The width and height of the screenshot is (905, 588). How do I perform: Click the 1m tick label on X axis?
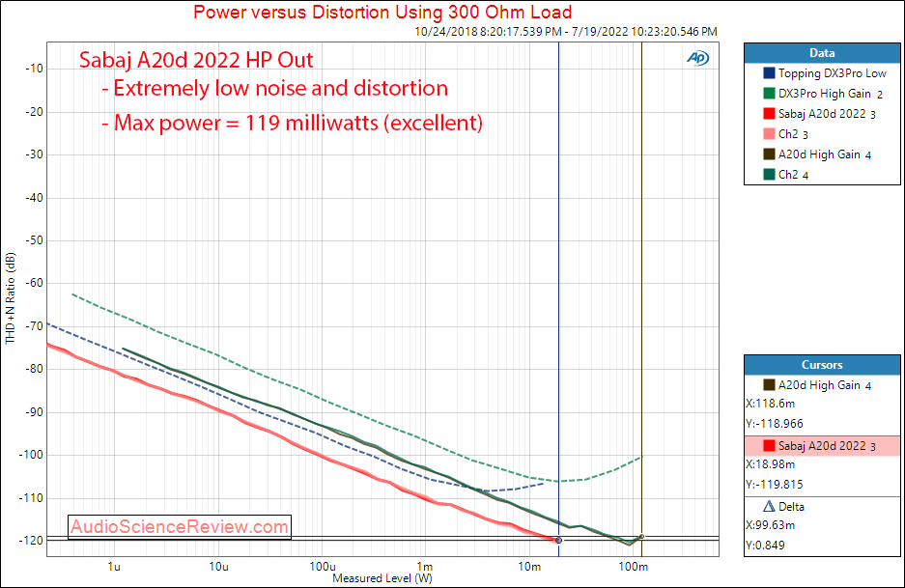pyautogui.click(x=425, y=567)
